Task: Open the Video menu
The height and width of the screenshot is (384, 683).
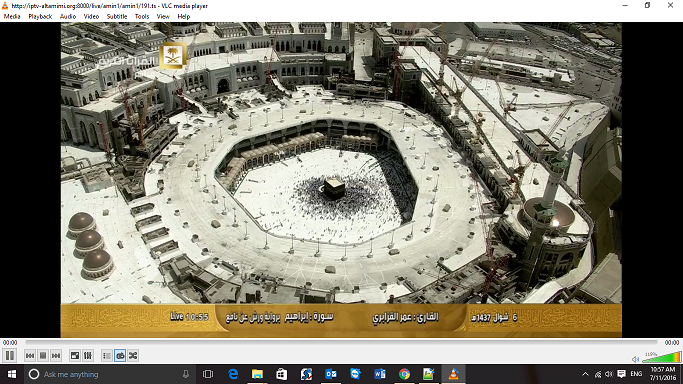Action: pos(91,17)
